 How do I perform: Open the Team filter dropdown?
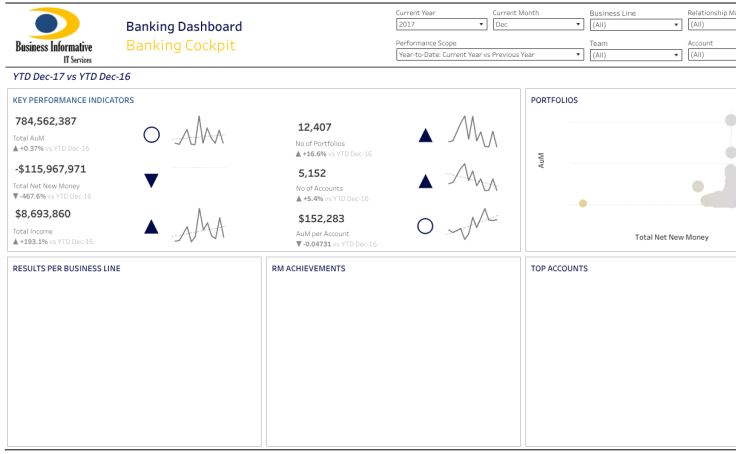click(634, 55)
